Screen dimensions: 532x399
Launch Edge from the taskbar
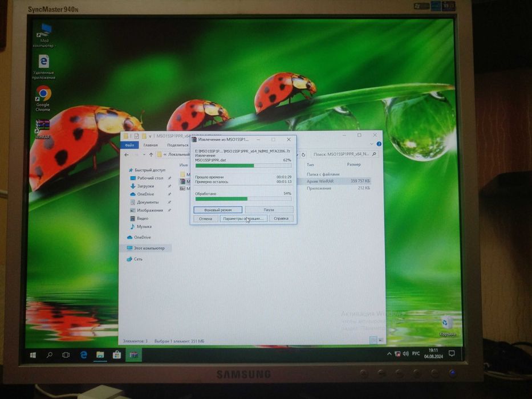[x=83, y=355]
